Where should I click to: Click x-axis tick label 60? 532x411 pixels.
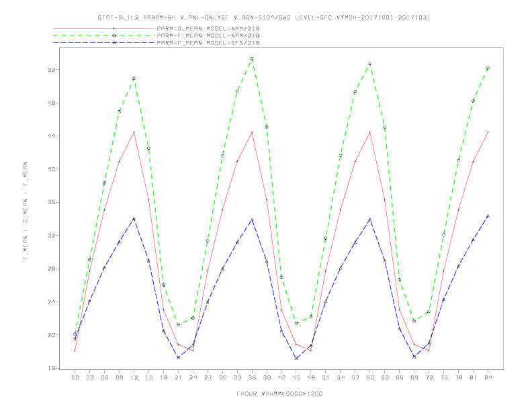tap(370, 377)
